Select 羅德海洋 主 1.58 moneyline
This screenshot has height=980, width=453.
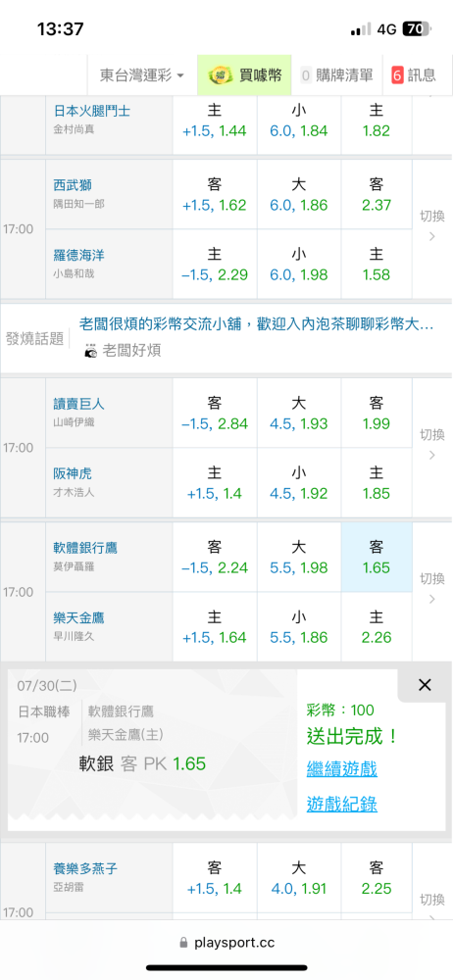click(377, 264)
